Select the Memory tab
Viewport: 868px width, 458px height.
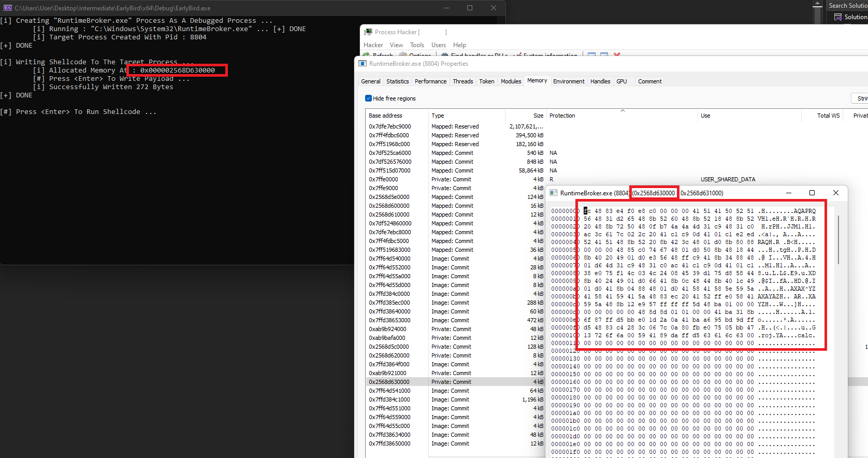tap(537, 80)
